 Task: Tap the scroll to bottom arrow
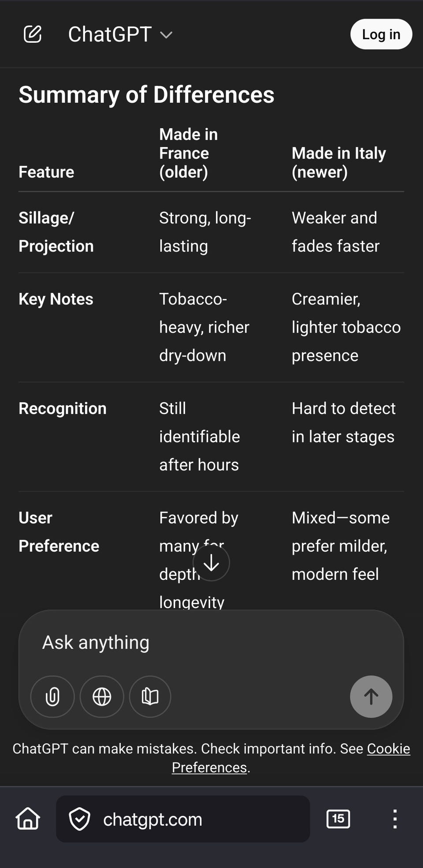(211, 563)
